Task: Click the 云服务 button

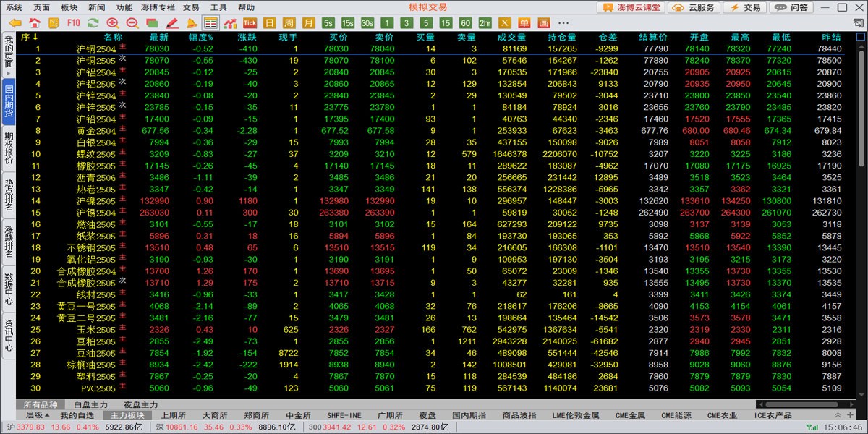Action: pos(695,7)
